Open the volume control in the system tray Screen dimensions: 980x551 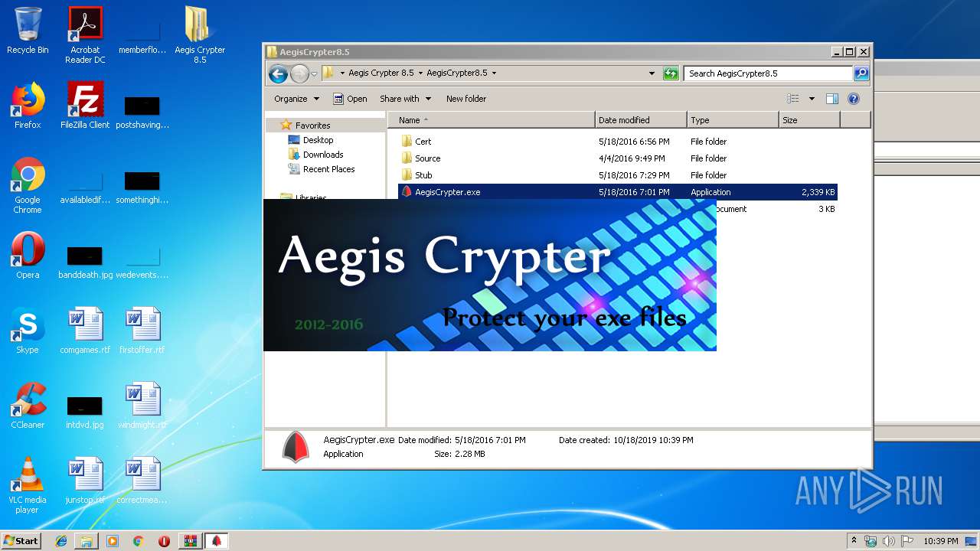[889, 541]
